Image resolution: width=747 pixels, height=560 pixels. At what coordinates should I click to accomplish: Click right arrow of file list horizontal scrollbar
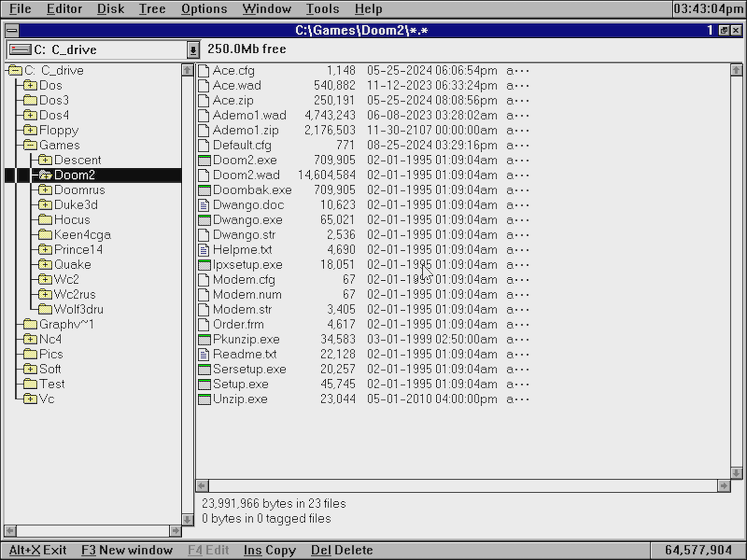[724, 485]
